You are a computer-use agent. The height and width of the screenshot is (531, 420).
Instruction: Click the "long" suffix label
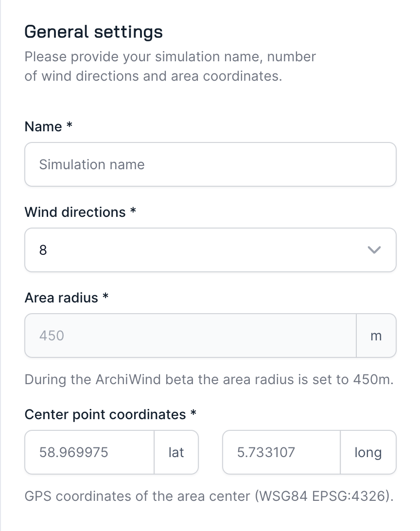point(368,452)
